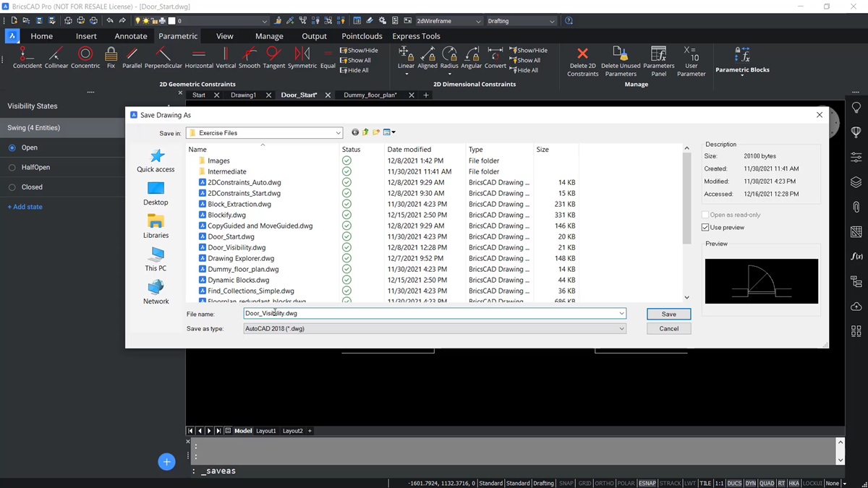Viewport: 868px width, 488px height.
Task: Select the Horizontal constraint tool
Action: 199,57
